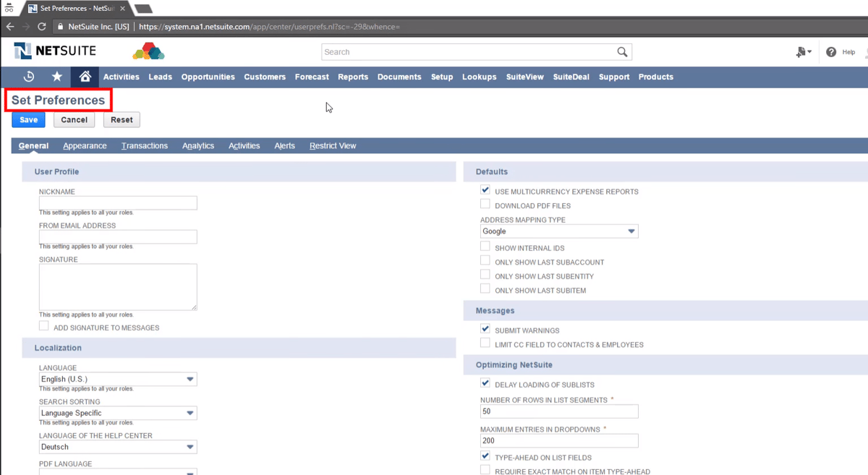Click inside the Nickname input field
Viewport: 868px width, 475px height.
pos(117,202)
